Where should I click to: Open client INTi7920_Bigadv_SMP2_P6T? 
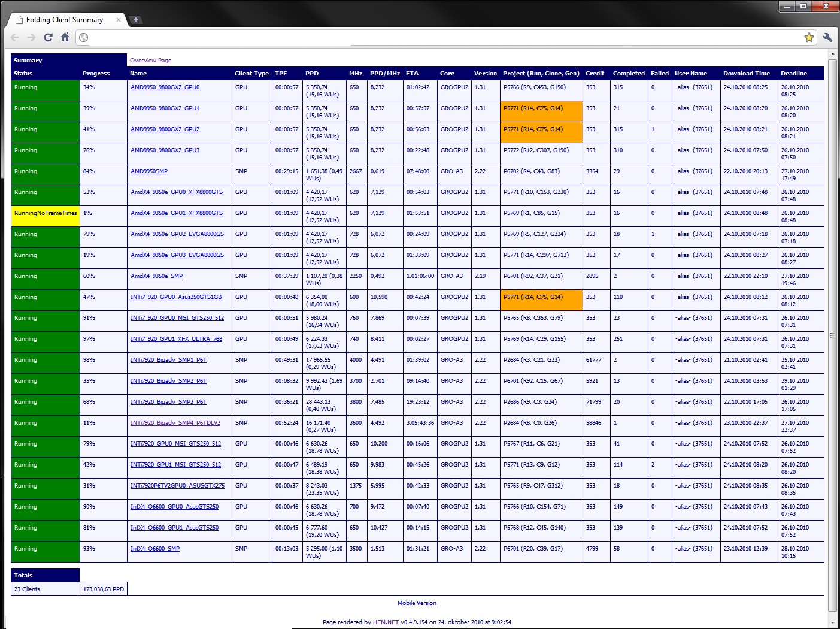168,381
